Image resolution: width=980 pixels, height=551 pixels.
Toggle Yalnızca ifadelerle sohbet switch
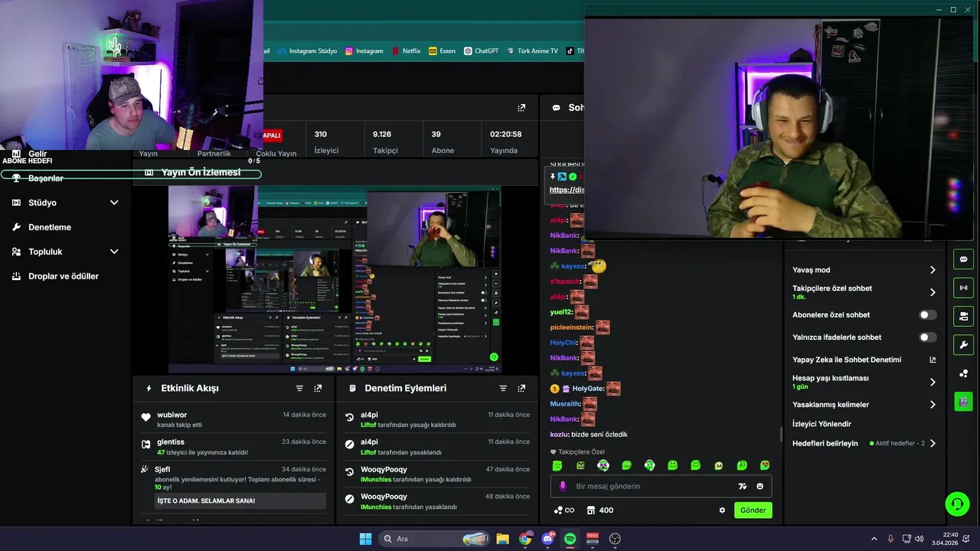pos(927,337)
